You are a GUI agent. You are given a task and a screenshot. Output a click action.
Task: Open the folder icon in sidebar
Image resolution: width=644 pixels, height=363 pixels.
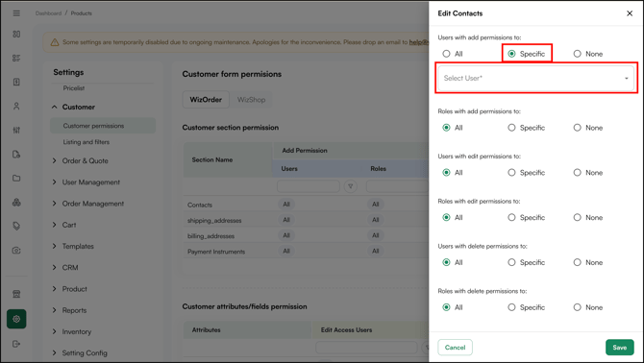pyautogui.click(x=16, y=178)
